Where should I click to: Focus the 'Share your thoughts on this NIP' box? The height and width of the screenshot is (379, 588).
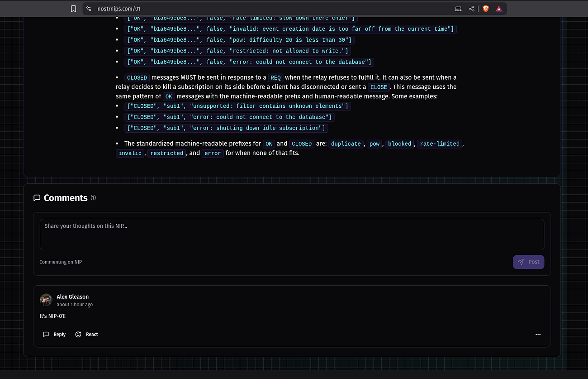[x=292, y=235]
